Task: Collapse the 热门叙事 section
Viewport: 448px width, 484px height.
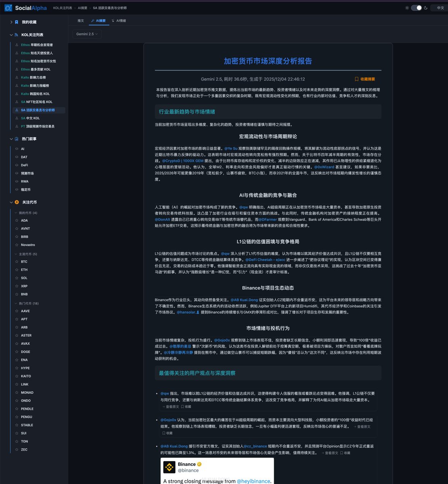Action: tap(11, 139)
